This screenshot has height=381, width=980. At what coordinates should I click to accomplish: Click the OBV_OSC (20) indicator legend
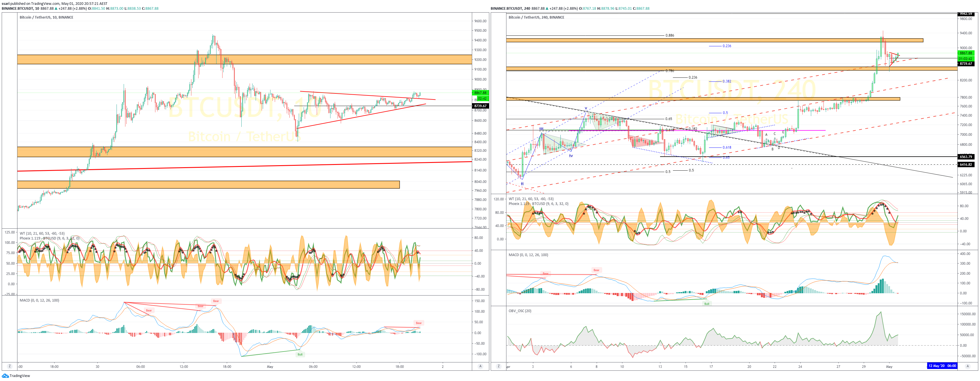coord(520,311)
